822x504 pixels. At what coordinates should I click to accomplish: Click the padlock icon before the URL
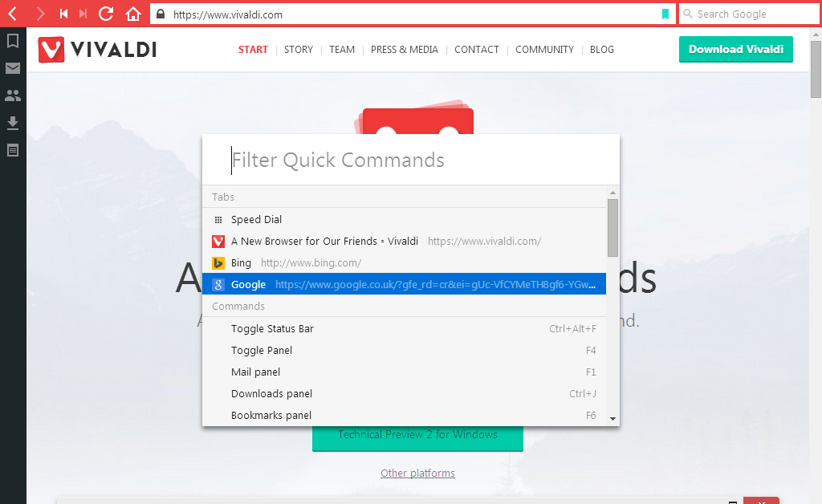coord(160,14)
